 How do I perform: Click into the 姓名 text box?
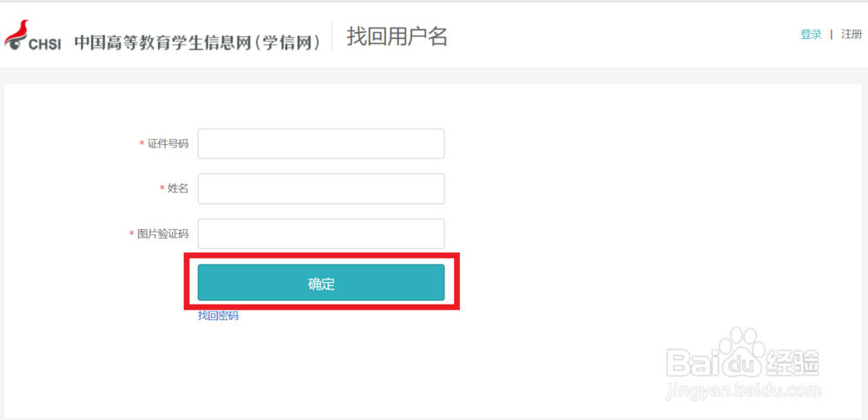tap(321, 188)
